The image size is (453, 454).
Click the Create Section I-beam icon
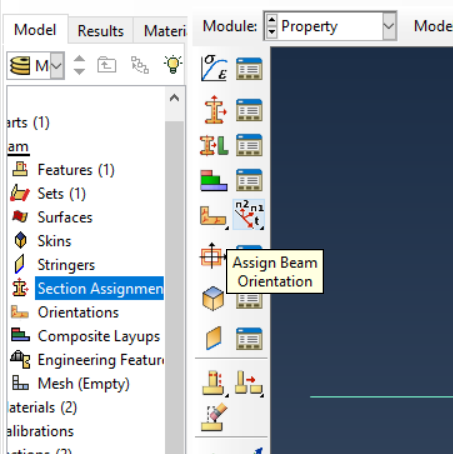(214, 110)
